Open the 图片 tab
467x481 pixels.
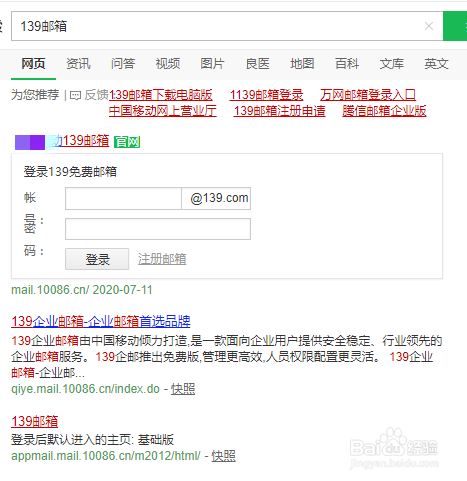[x=213, y=63]
